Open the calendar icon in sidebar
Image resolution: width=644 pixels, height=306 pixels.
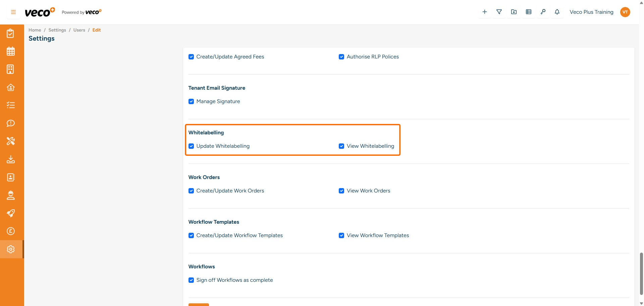tap(11, 51)
